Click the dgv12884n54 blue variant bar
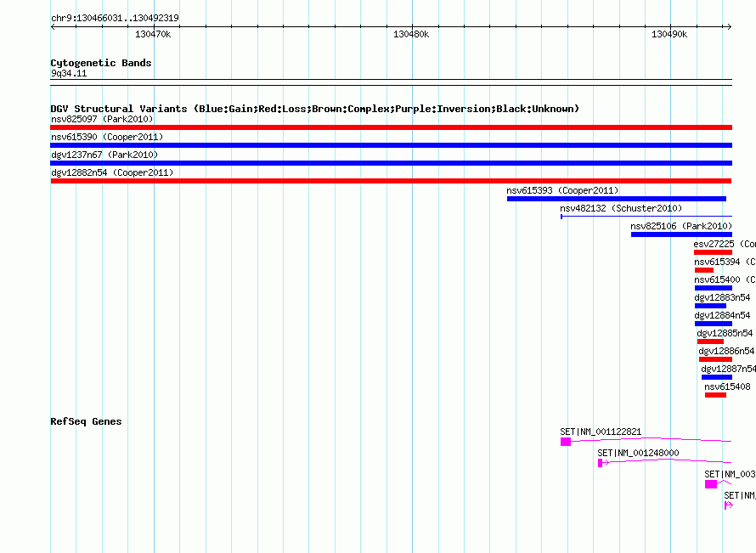The height and width of the screenshot is (553, 756). pyautogui.click(x=713, y=324)
